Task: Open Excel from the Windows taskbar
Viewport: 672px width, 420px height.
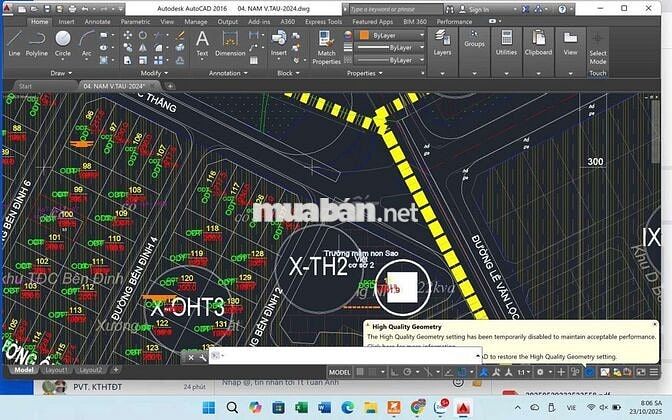Action: [x=301, y=407]
